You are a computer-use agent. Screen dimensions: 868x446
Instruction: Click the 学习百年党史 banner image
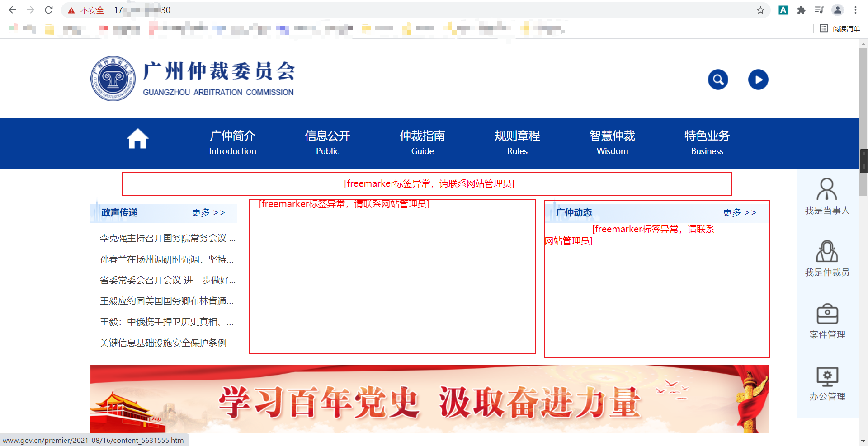pos(429,399)
